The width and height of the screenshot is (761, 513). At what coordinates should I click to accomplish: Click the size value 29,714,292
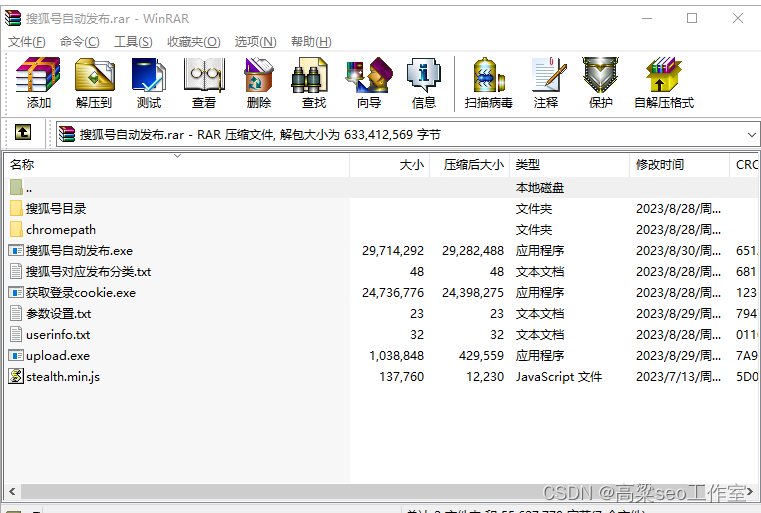pos(393,251)
